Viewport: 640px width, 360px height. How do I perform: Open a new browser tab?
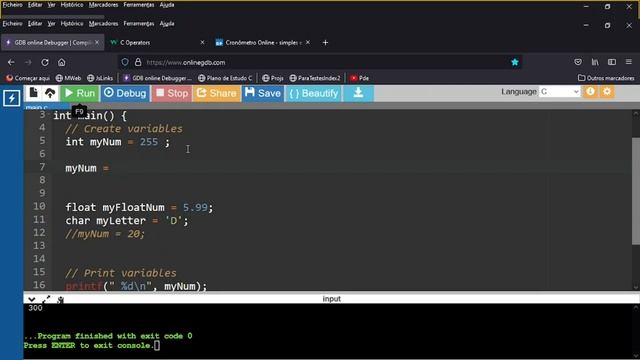click(325, 42)
